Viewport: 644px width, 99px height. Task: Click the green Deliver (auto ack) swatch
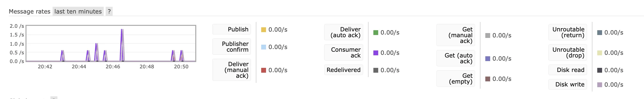pyautogui.click(x=376, y=33)
